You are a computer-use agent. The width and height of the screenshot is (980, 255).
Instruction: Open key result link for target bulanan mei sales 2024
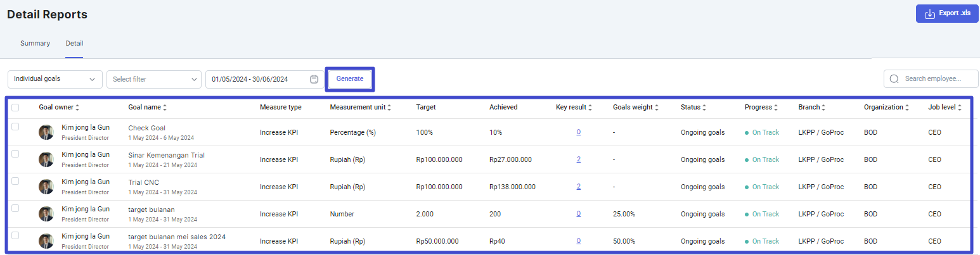tap(579, 241)
